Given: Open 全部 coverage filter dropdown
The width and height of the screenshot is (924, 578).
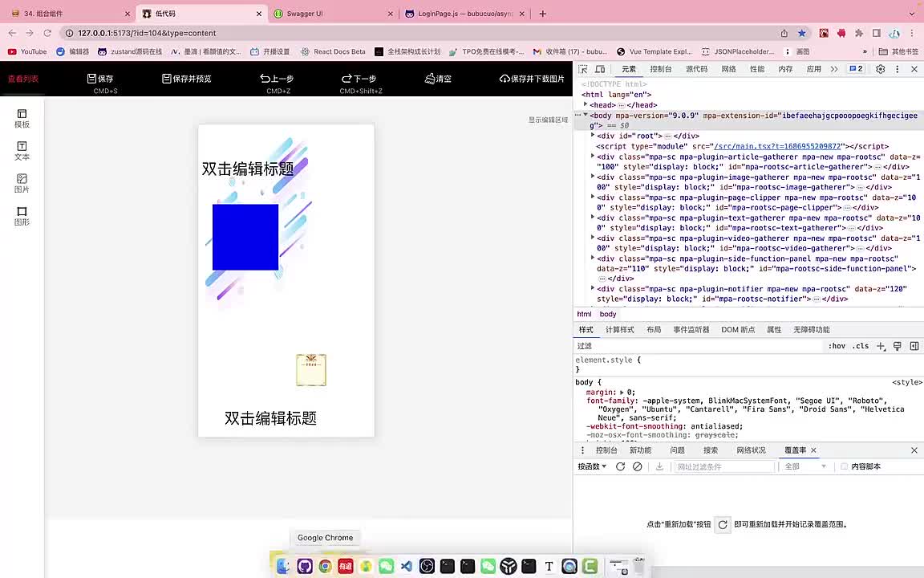Looking at the screenshot, I should pos(805,466).
